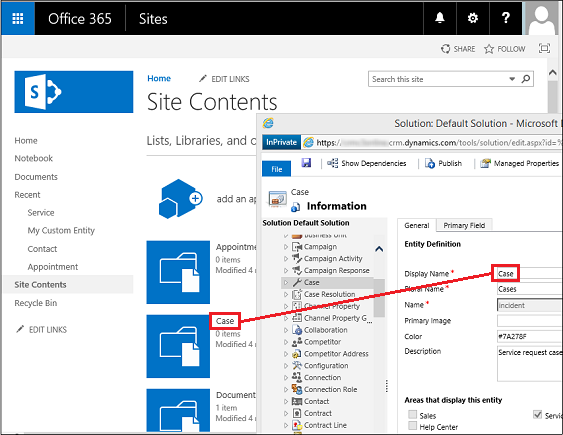Expand the Case tree node
Image resolution: width=563 pixels, height=435 pixels.
point(286,282)
